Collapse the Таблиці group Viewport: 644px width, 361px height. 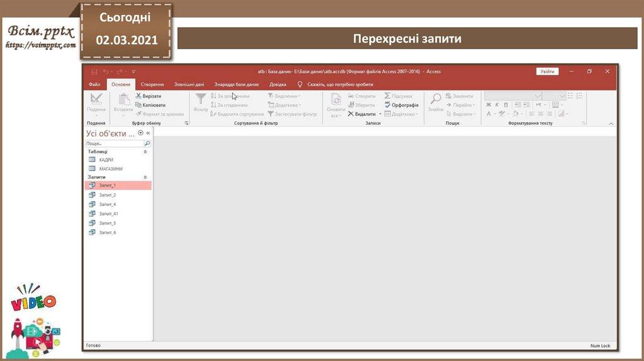click(145, 152)
